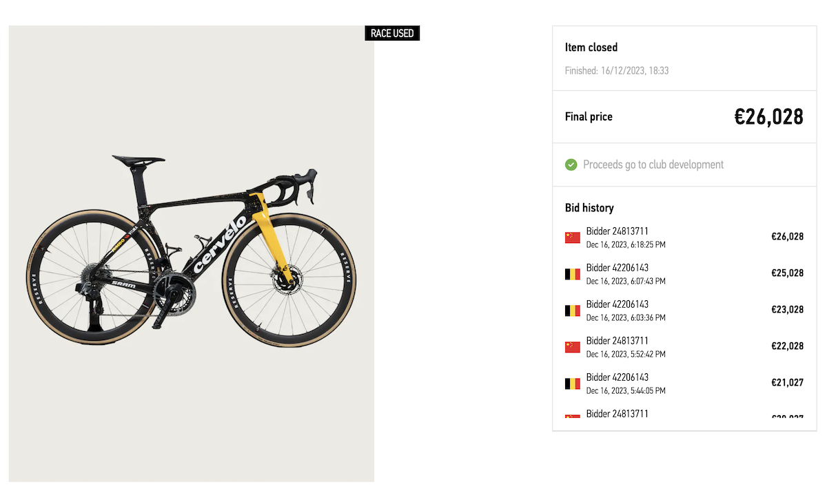
Task: Click Proceeds go to club development text
Action: point(653,165)
